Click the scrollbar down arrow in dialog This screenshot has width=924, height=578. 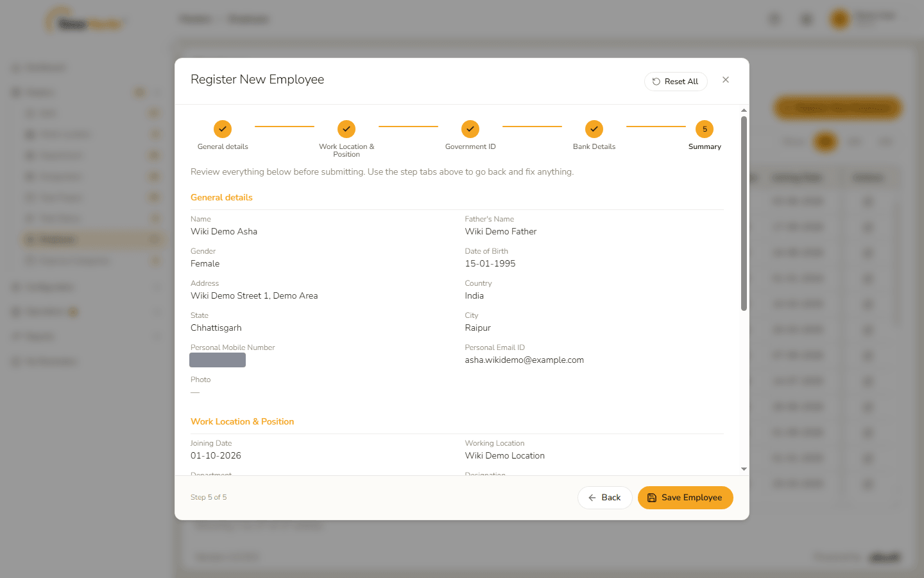[x=744, y=469]
